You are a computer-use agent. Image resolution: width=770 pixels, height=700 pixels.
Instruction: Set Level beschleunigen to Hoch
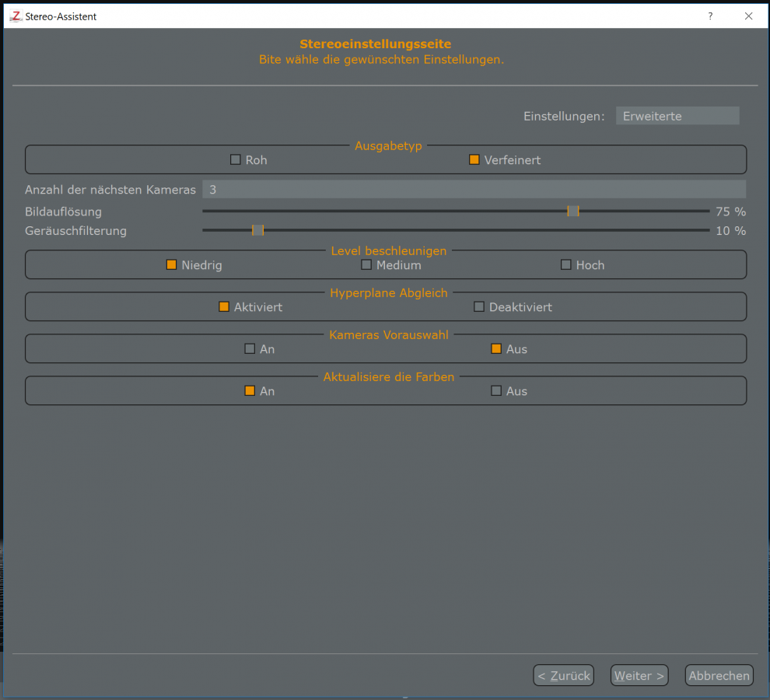[x=566, y=265]
